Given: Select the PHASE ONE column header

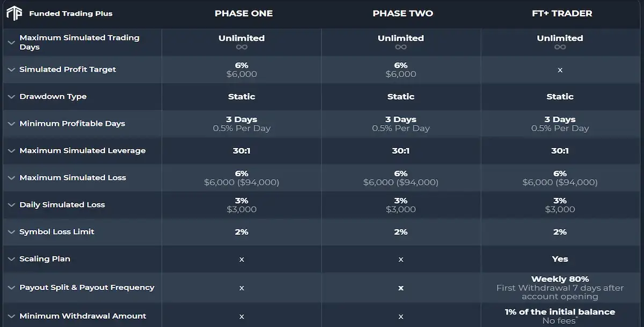Looking at the screenshot, I should pyautogui.click(x=244, y=13).
